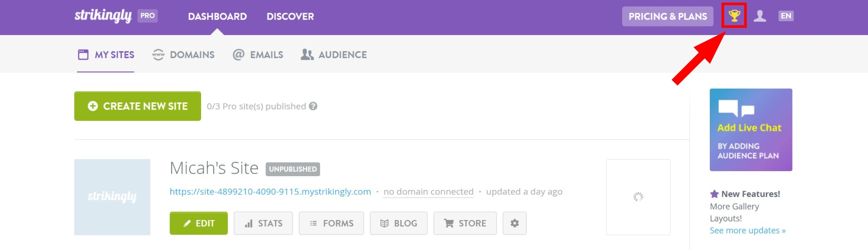
Task: Switch to My Sites tab
Action: [x=106, y=55]
